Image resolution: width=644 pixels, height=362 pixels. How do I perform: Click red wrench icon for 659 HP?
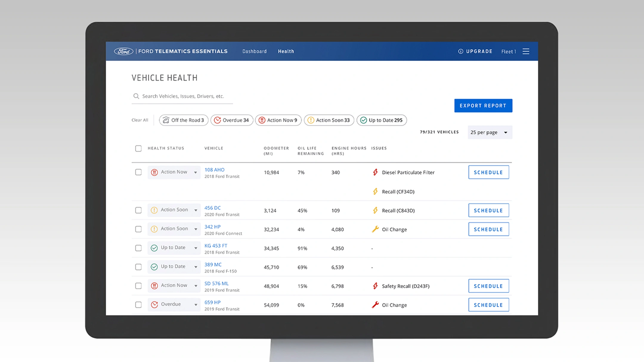pyautogui.click(x=375, y=305)
